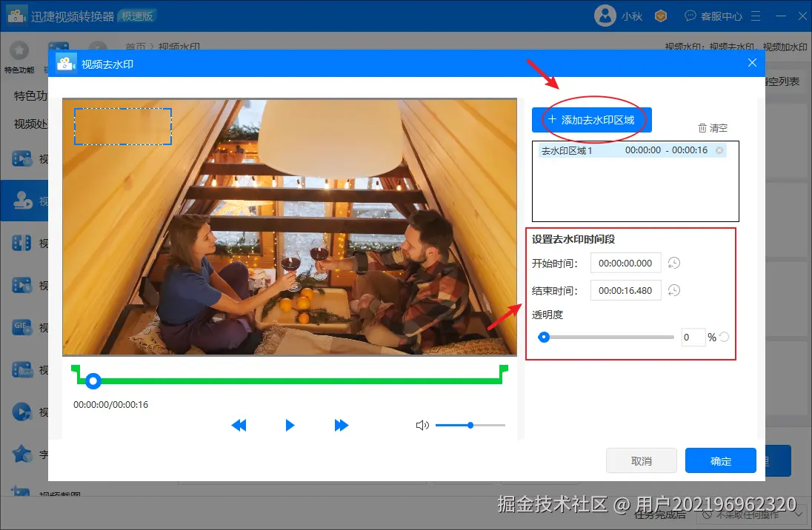Click the volume slider handle
Viewport: 812px width, 530px height.
[x=470, y=426]
